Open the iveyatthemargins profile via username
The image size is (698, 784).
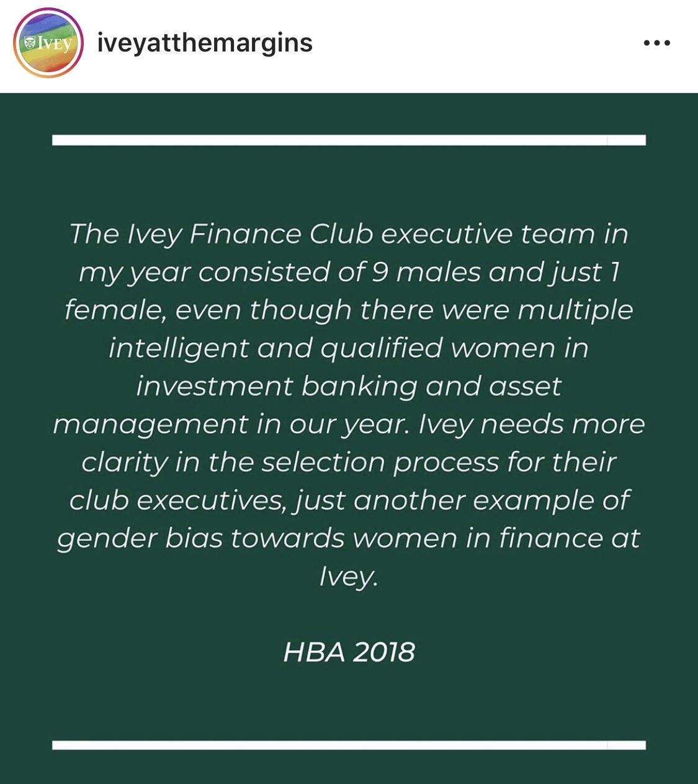(205, 43)
